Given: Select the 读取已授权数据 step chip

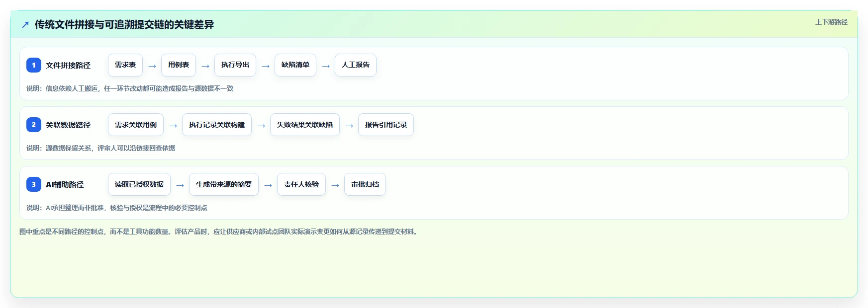Looking at the screenshot, I should pos(139,184).
